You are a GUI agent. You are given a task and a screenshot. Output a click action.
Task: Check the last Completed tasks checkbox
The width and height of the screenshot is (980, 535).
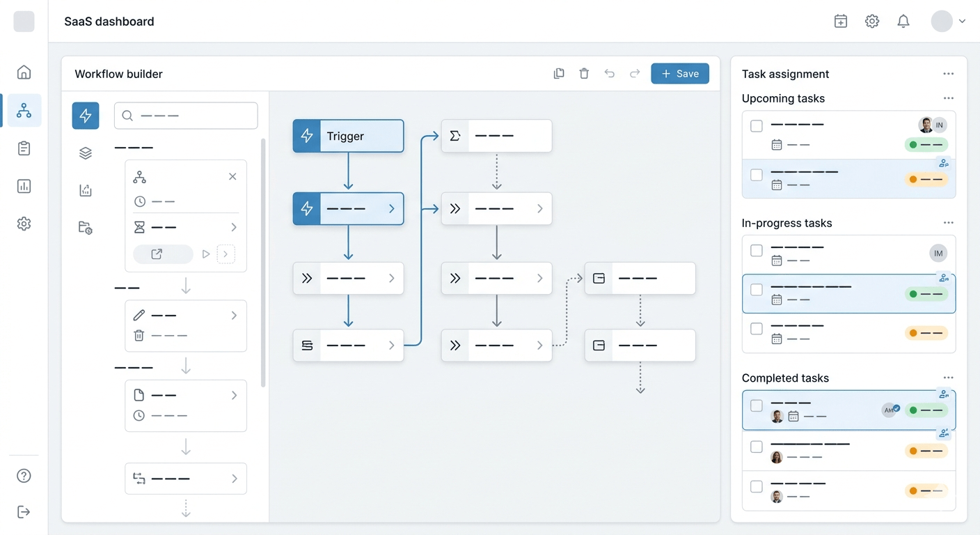coord(757,487)
